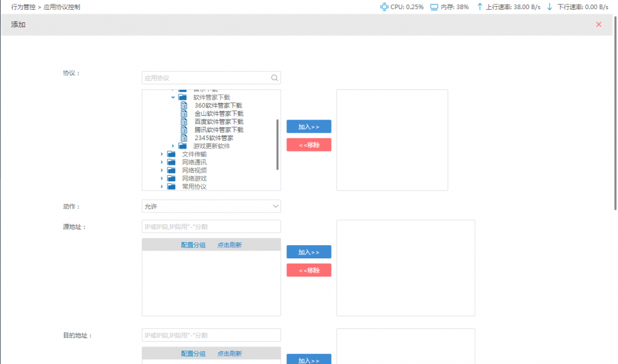This screenshot has width=618, height=364.
Task: Click the file icon beside 金山软件管家下载
Action: click(184, 113)
